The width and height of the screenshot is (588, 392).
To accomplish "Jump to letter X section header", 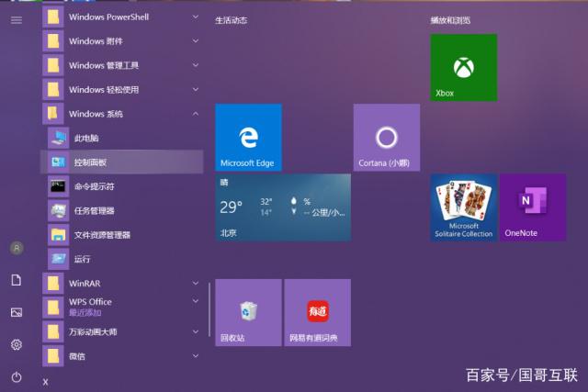I will tap(45, 382).
